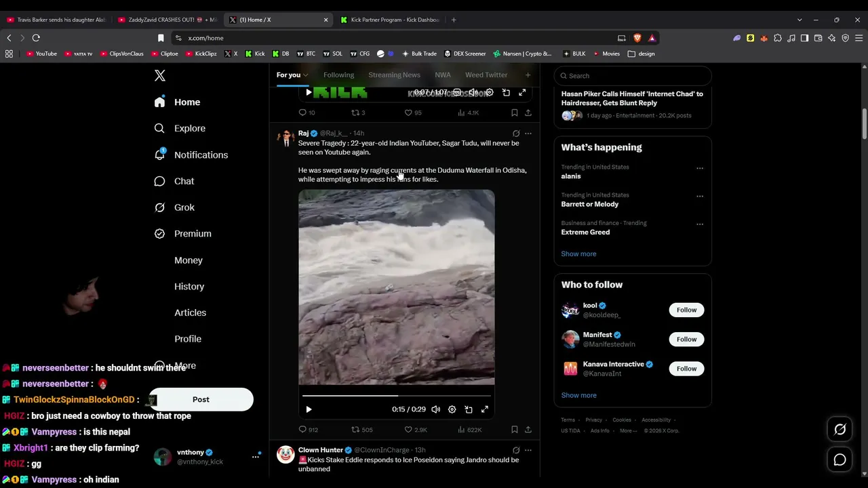Bookmark this page in the address bar
Viewport: 868px width, 488px height.
[161, 38]
